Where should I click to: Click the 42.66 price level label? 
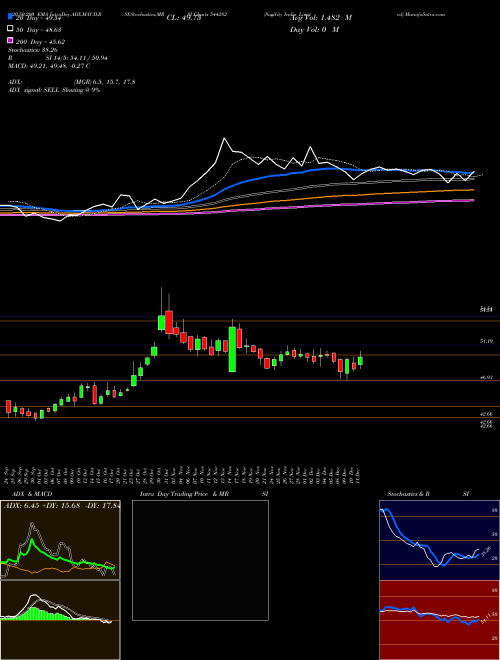coord(487,414)
